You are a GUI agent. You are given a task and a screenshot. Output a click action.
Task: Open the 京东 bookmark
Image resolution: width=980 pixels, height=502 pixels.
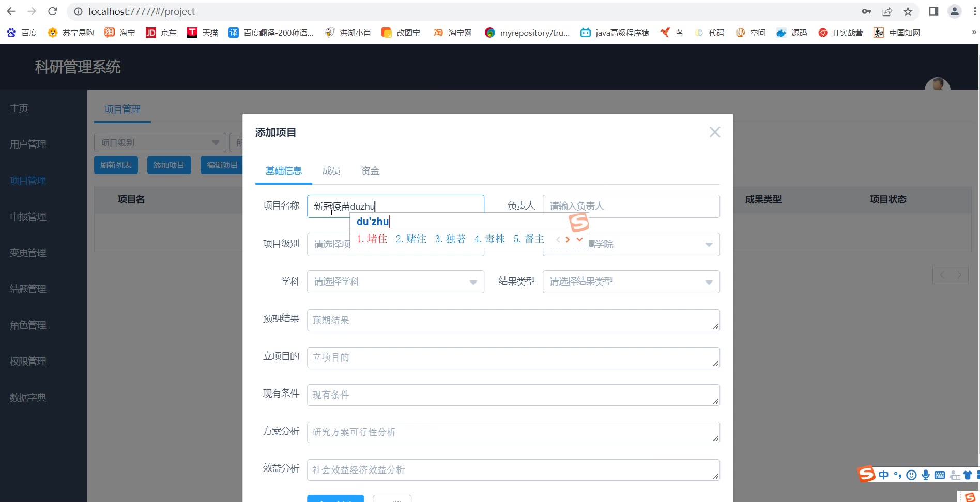pyautogui.click(x=161, y=33)
